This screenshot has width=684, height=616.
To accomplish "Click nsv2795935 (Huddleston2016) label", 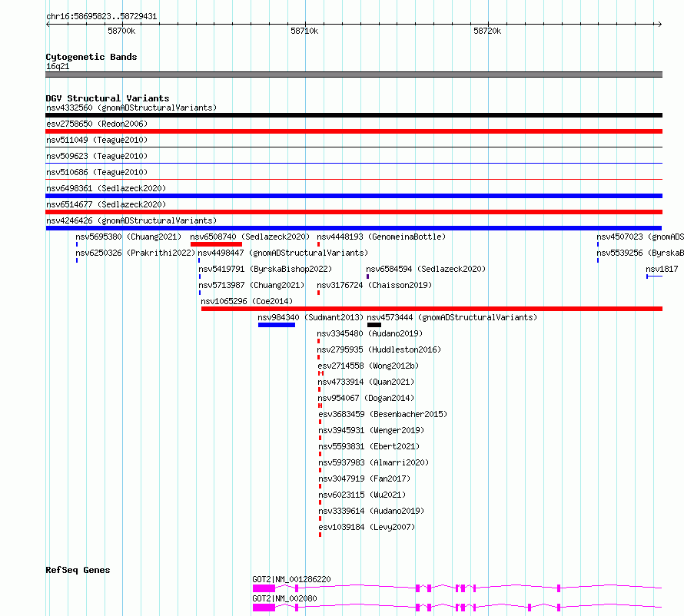I will tap(379, 349).
